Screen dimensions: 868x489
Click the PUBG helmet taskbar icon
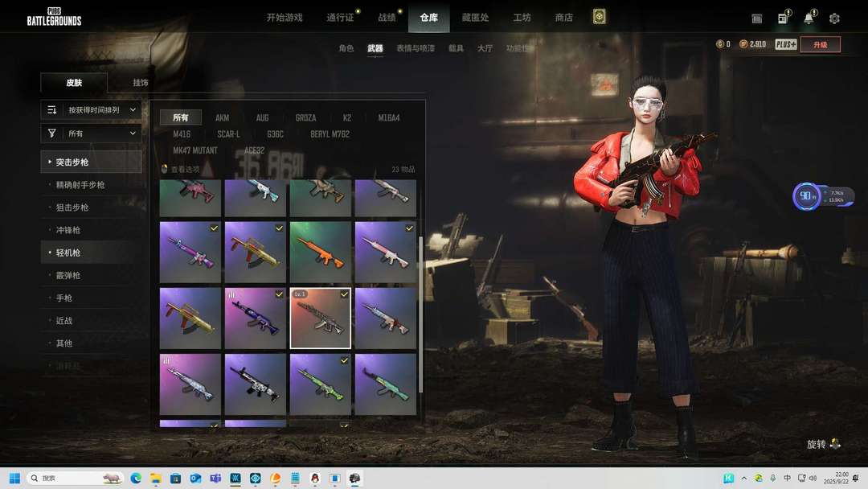355,478
